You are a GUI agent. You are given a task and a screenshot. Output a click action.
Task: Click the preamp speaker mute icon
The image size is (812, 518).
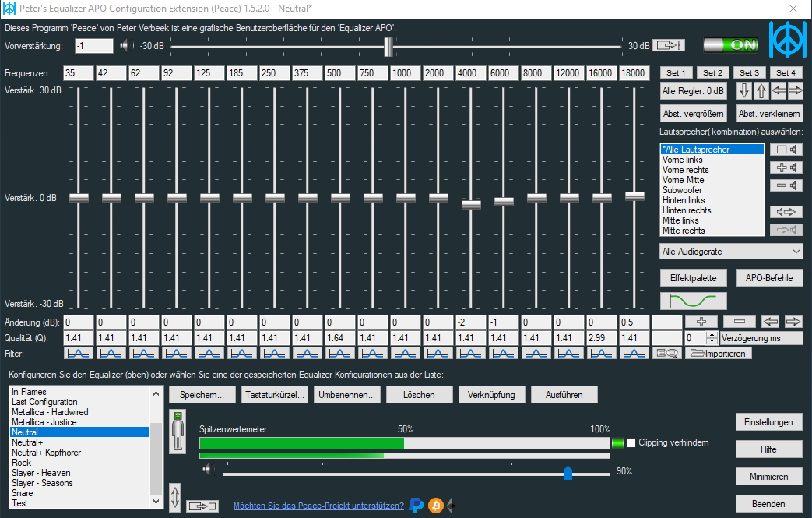click(x=126, y=46)
